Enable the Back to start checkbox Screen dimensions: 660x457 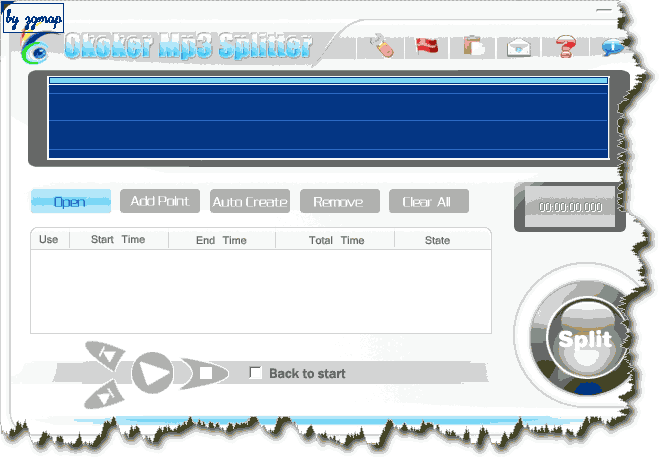[x=255, y=373]
